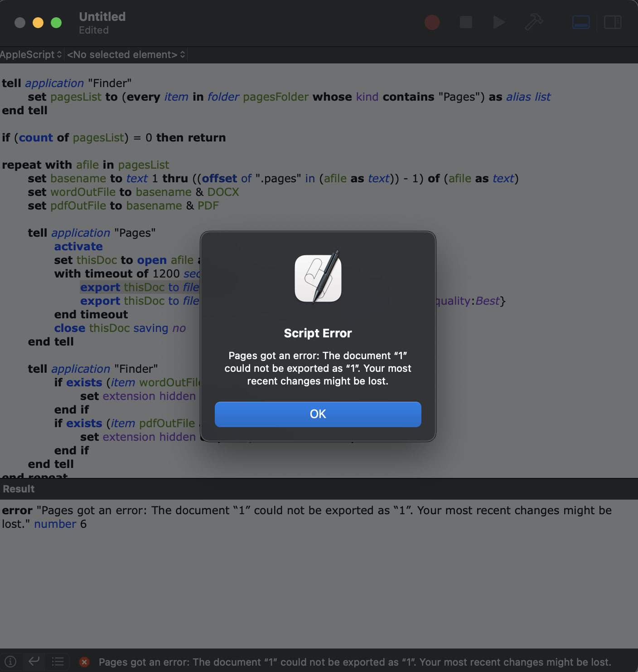
Task: Click 'Best' quality value in the script
Action: [488, 301]
